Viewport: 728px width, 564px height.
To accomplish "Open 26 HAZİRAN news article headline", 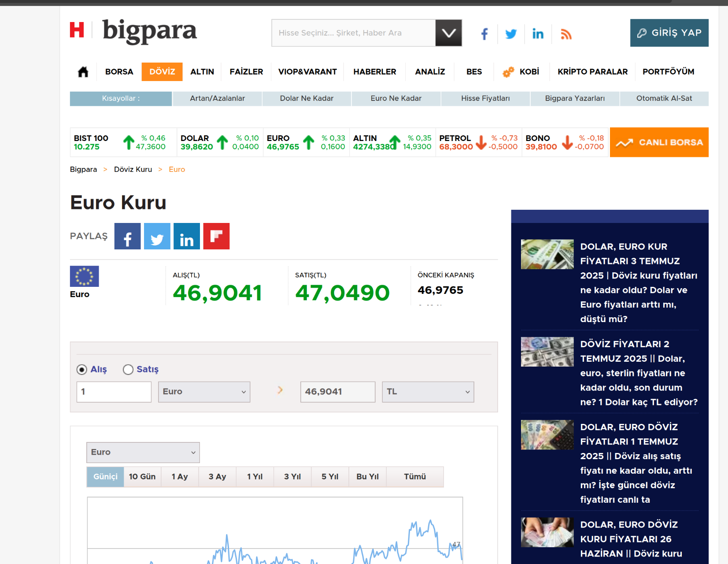I will (x=631, y=539).
